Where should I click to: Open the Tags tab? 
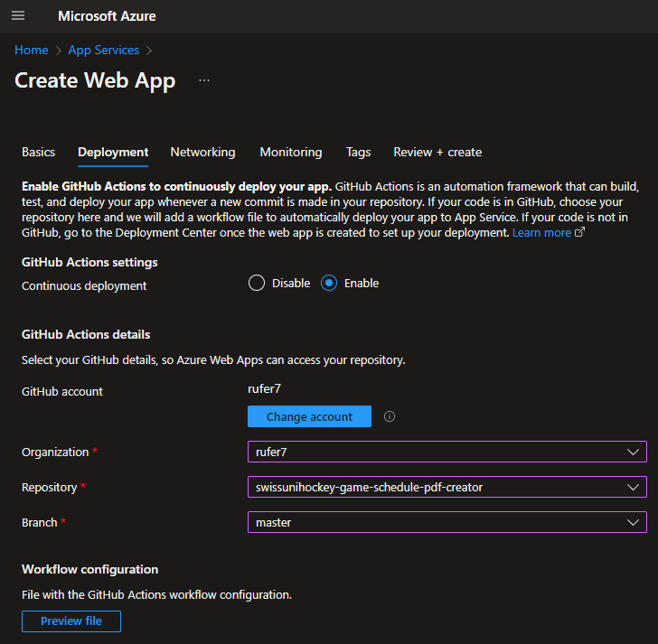pos(358,152)
